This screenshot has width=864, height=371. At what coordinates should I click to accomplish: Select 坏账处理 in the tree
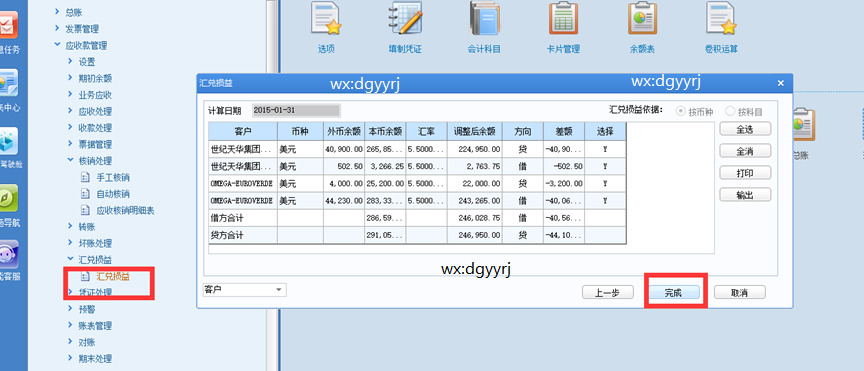(95, 243)
